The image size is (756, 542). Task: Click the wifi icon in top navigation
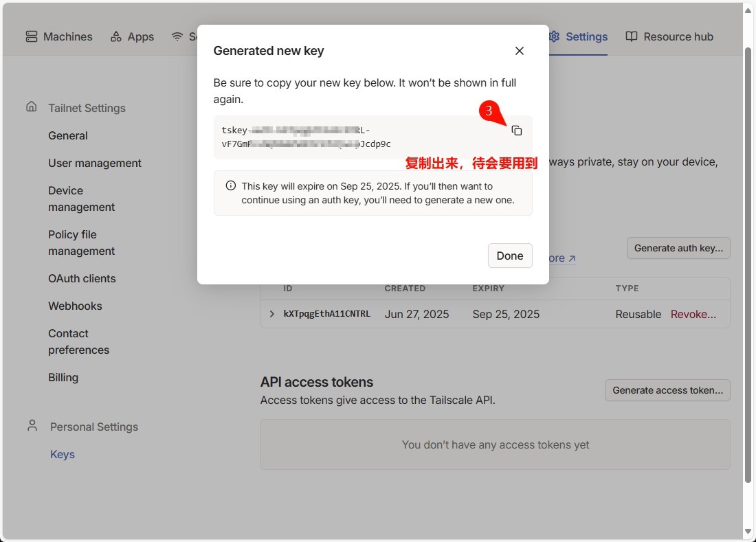[177, 36]
